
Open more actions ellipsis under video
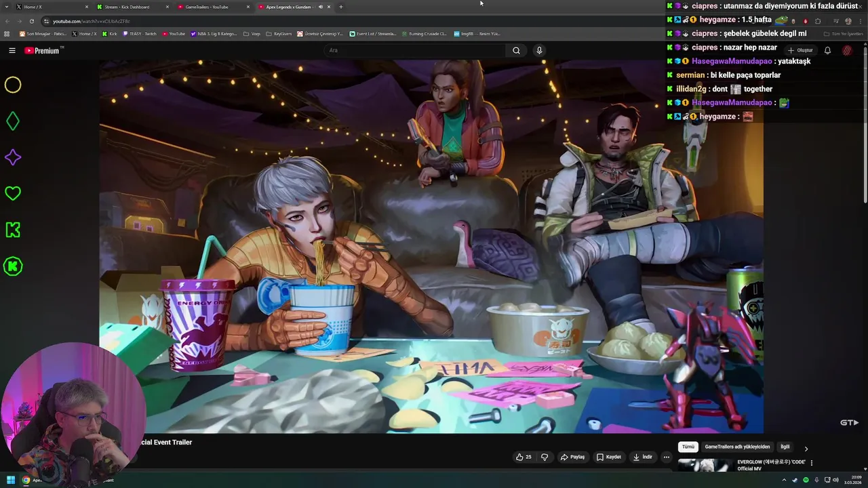click(x=666, y=457)
